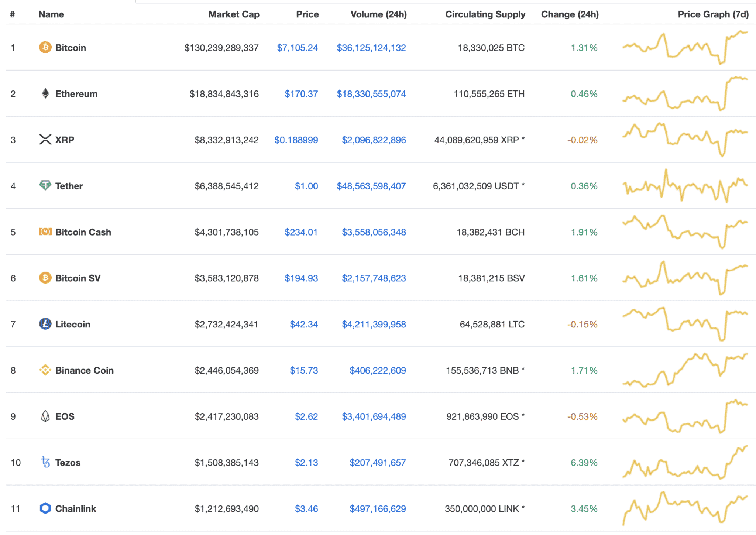Click Tether market cap $6,388,545,412
This screenshot has width=756, height=535.
click(x=227, y=186)
